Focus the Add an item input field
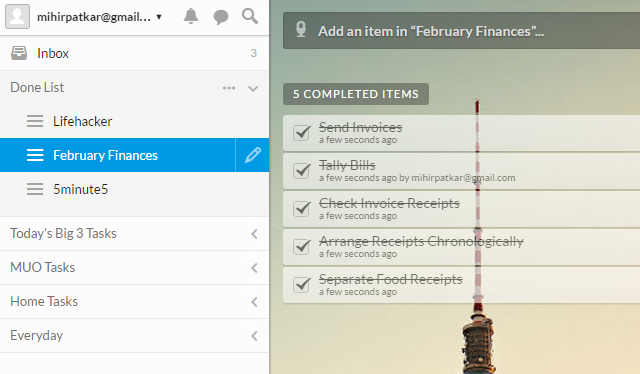640x374 pixels. (x=461, y=31)
